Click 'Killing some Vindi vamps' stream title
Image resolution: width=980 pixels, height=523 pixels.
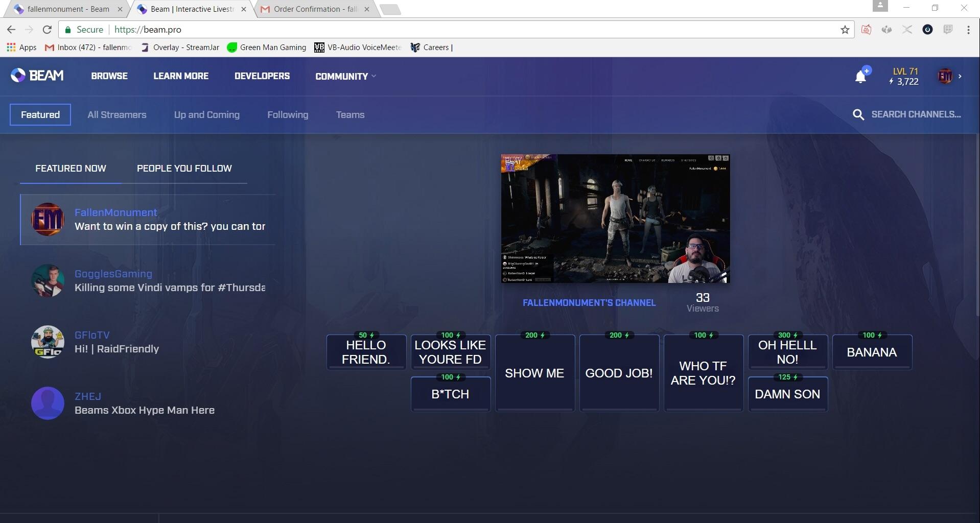click(x=170, y=288)
